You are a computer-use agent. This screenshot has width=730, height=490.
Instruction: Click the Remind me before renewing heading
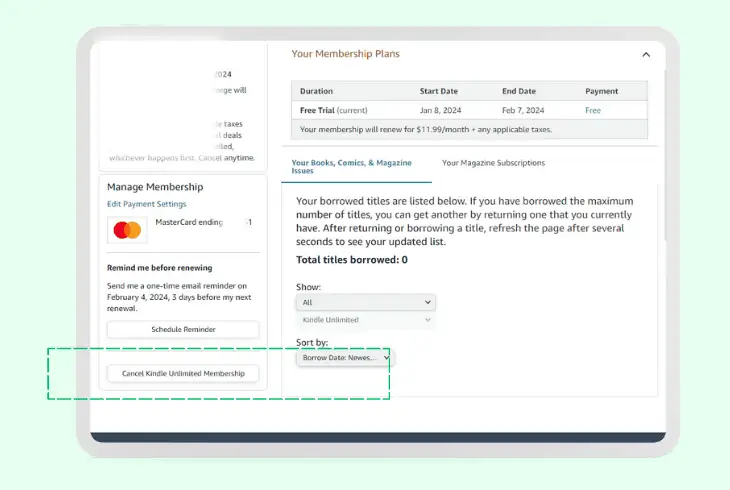click(x=160, y=268)
